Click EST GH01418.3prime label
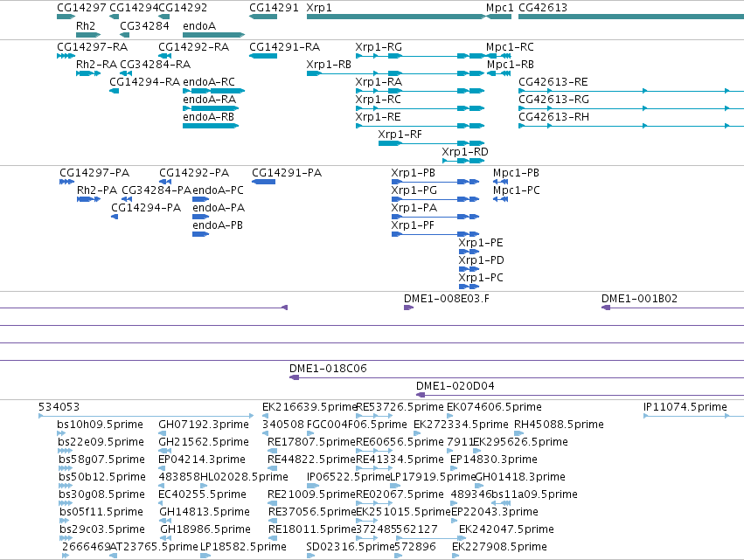The image size is (744, 560). (x=520, y=476)
